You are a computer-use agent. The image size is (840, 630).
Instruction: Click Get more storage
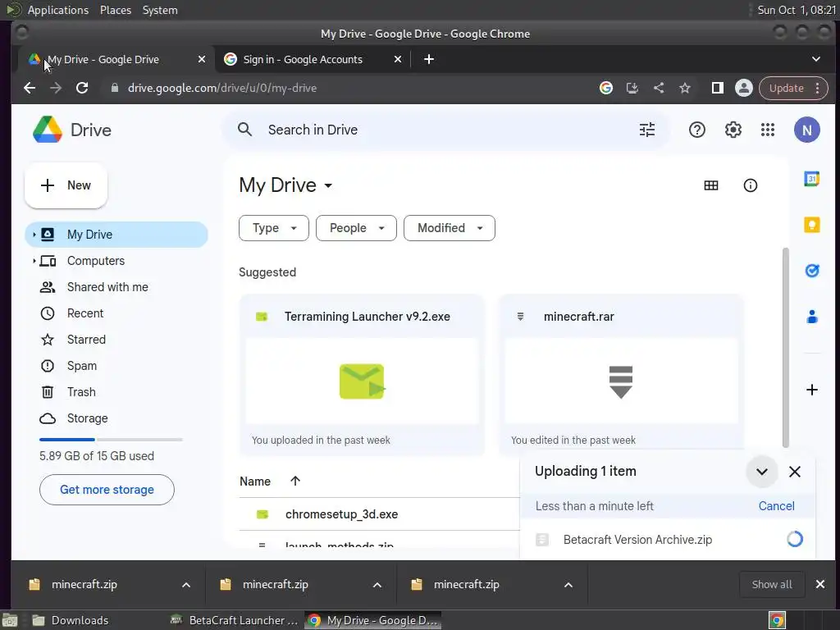pos(107,490)
